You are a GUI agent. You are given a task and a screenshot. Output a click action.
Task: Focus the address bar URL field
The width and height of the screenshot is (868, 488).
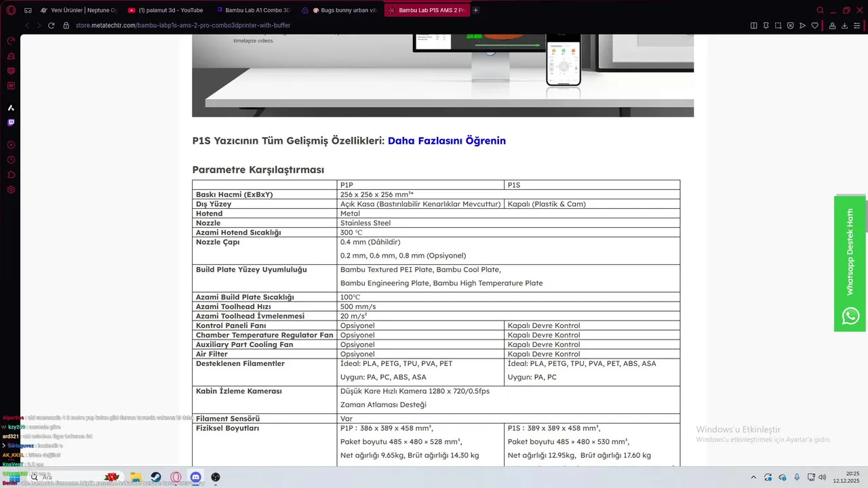tap(183, 25)
